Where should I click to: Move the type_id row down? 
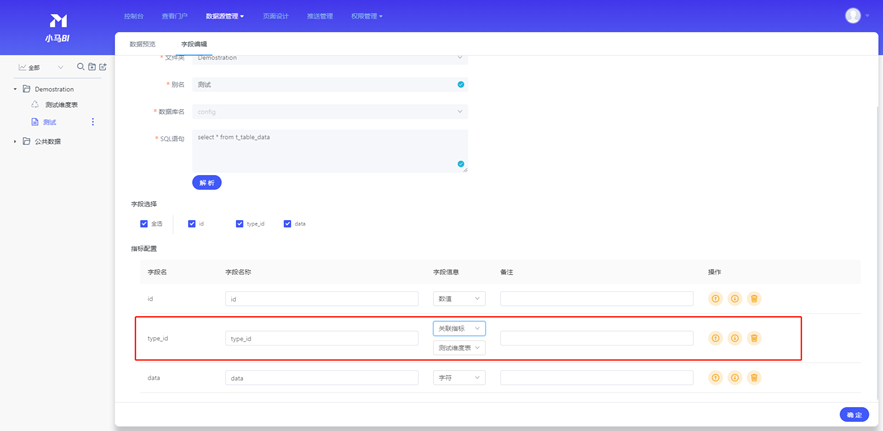734,338
